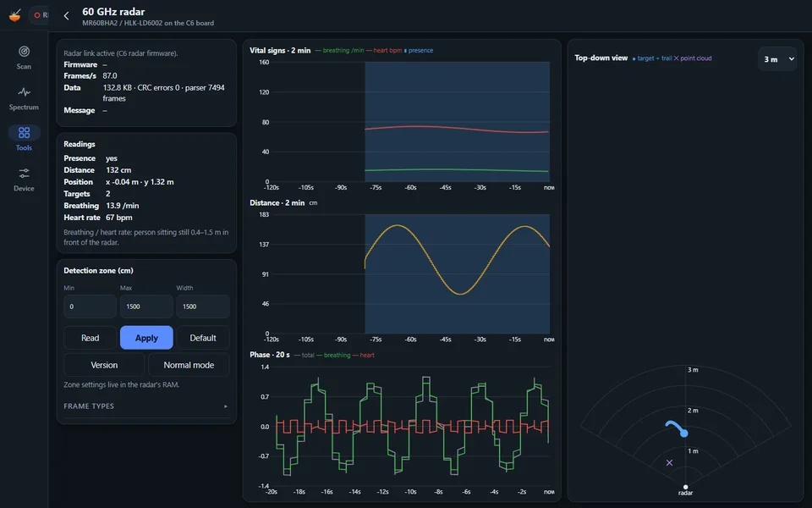Click the 'Vital signs · 2 min' chart title
This screenshot has height=508, width=812.
click(x=280, y=50)
